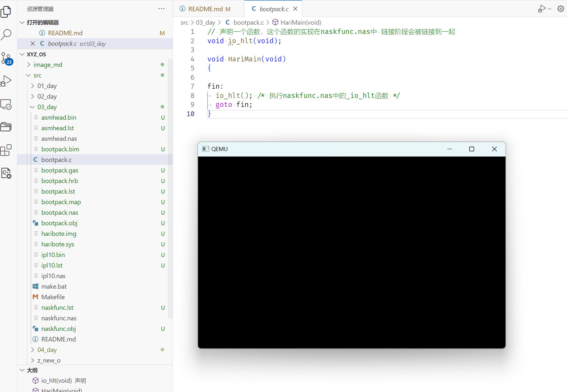This screenshot has width=567, height=392.
Task: Open Source Control with 23 changes badge
Action: pos(6,58)
